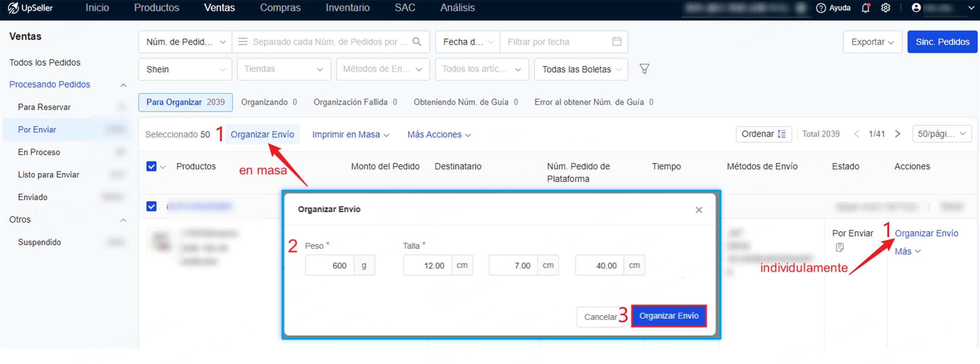980x364 pixels.
Task: Click the notification bell icon
Action: [x=866, y=8]
